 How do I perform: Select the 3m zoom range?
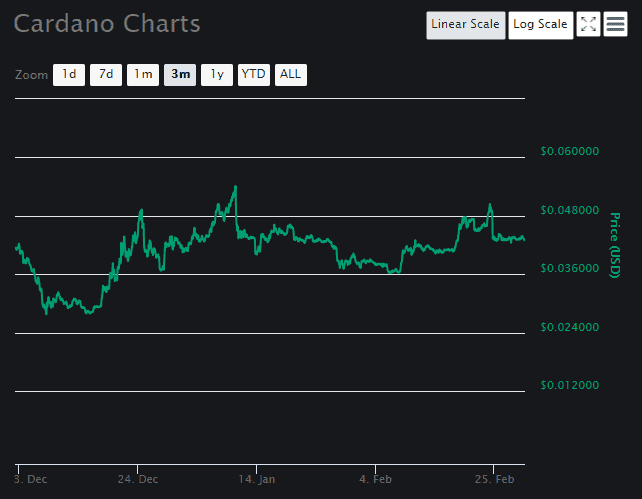tap(180, 75)
